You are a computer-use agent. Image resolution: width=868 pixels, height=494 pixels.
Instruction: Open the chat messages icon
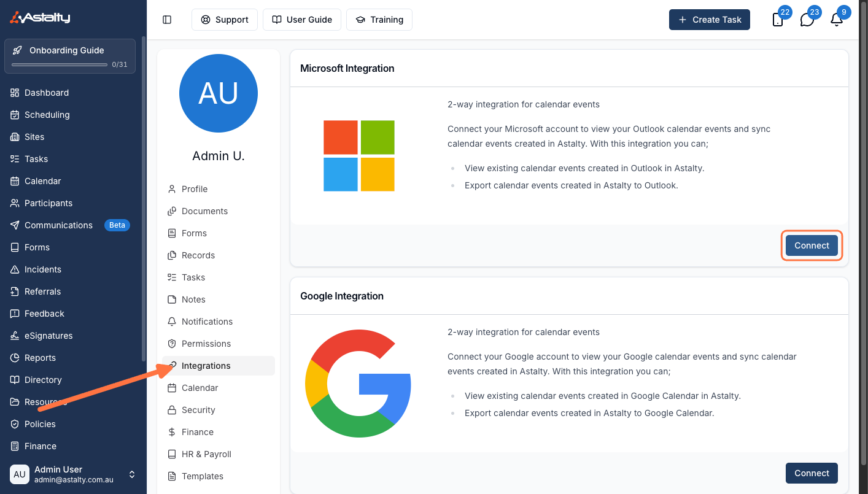pyautogui.click(x=807, y=20)
